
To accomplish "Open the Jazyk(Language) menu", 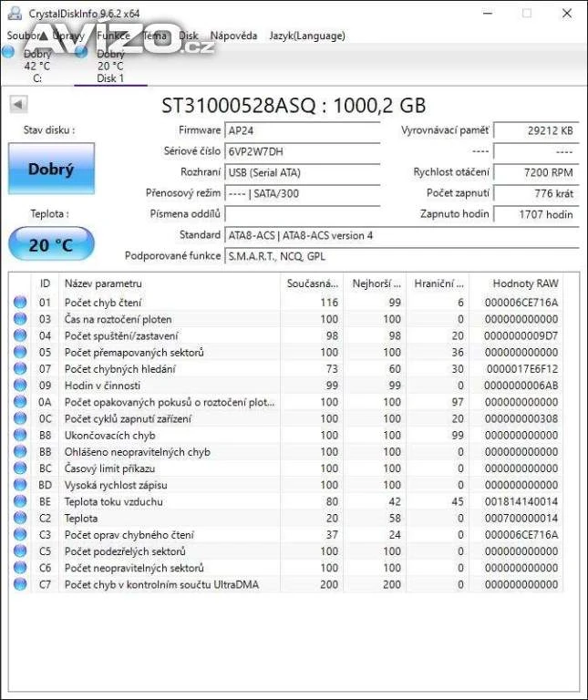I will (x=306, y=36).
